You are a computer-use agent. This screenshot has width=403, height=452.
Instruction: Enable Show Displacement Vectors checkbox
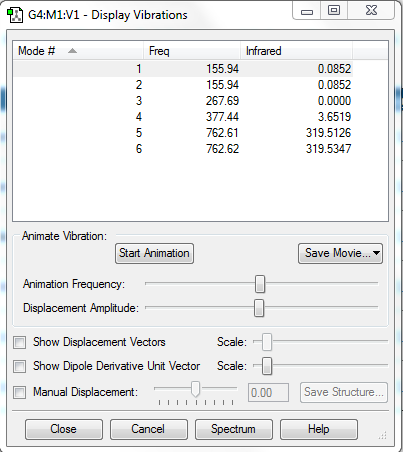tap(19, 342)
